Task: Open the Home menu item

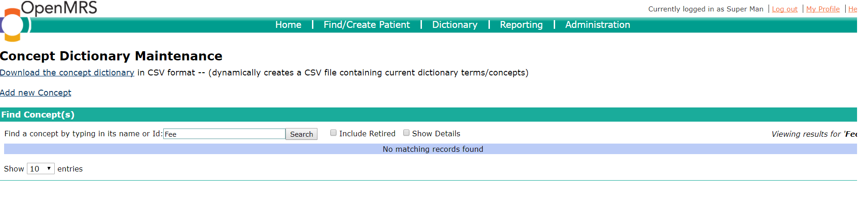Action: tap(288, 25)
